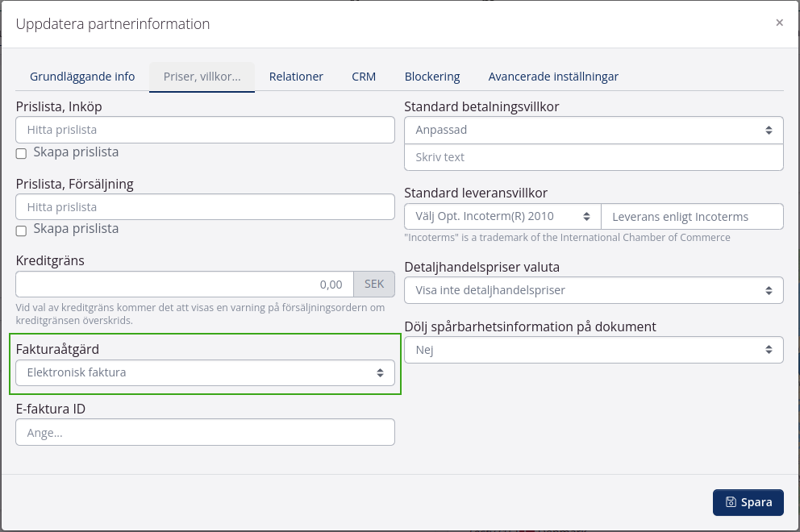Click the E-faktura ID input field
Screen dimensions: 800x532
[x=205, y=433]
